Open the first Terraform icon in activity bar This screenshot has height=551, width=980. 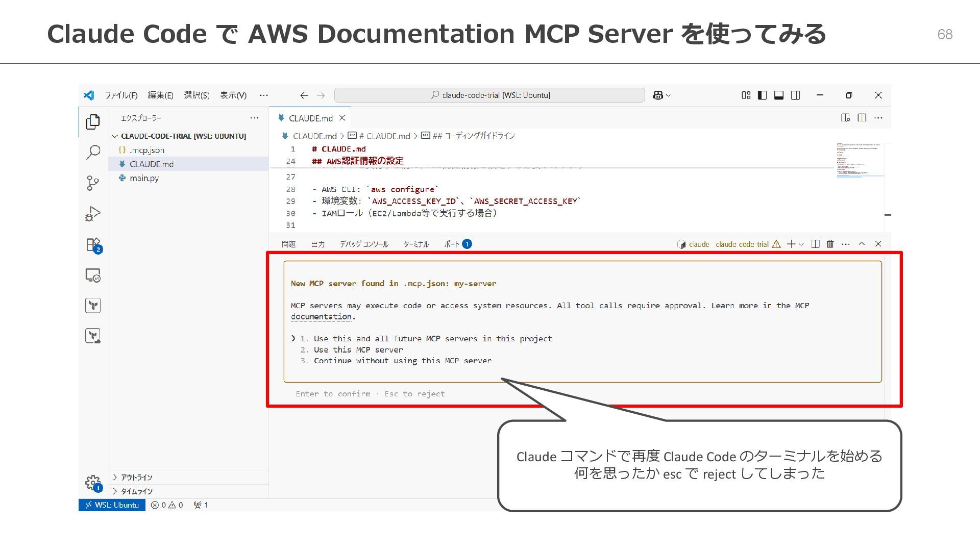pos(93,306)
